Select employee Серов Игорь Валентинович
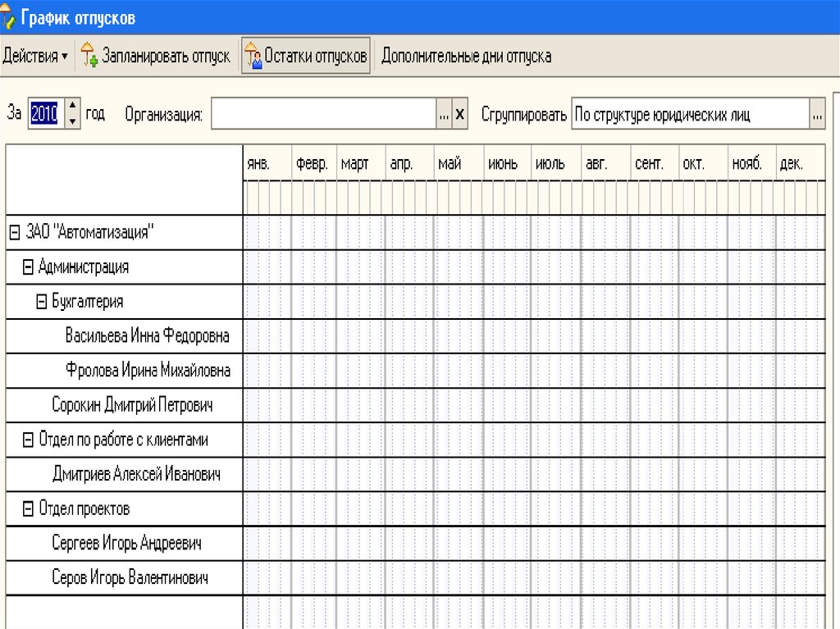The image size is (840, 629). click(x=130, y=578)
